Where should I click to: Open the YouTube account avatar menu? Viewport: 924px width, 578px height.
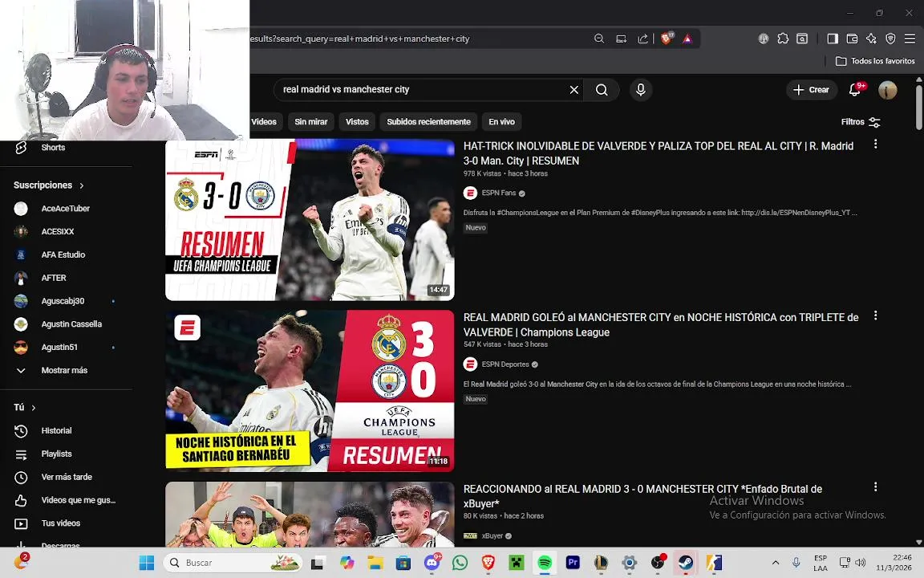(x=887, y=90)
